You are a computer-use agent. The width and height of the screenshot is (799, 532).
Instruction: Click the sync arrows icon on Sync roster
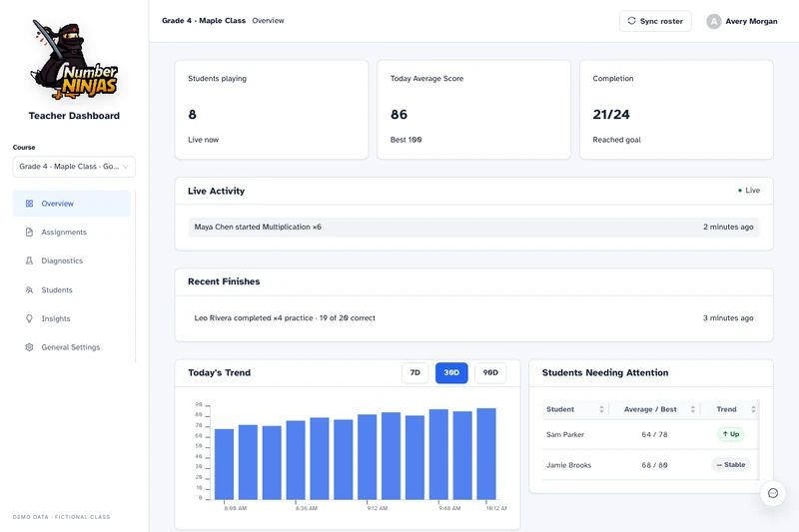coord(632,21)
